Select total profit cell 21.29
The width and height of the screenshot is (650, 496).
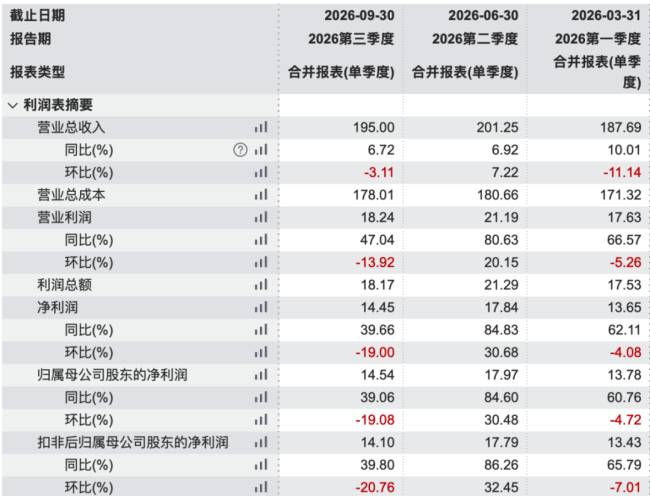(501, 285)
